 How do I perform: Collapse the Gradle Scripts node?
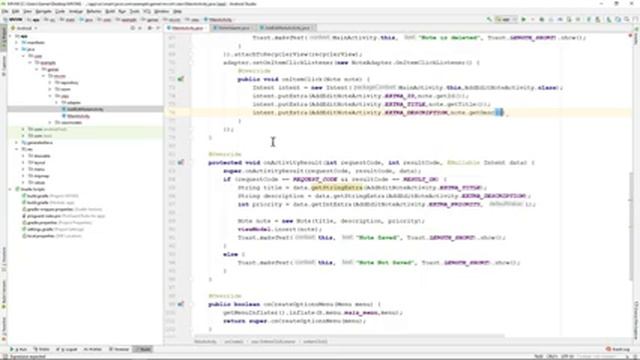click(x=11, y=189)
